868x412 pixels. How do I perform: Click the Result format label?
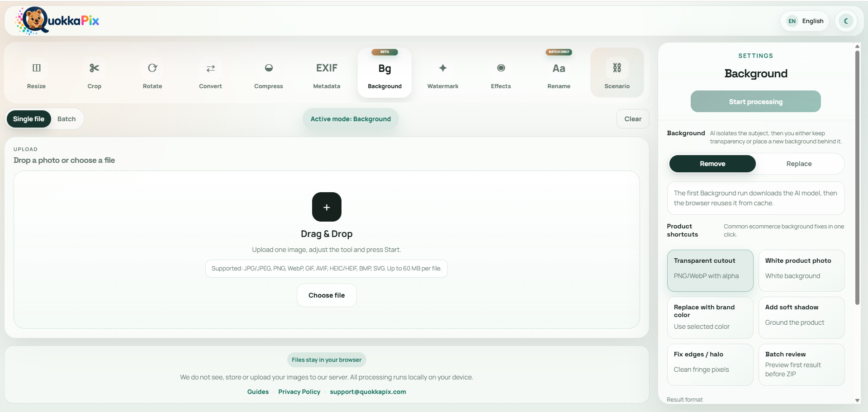coord(685,400)
